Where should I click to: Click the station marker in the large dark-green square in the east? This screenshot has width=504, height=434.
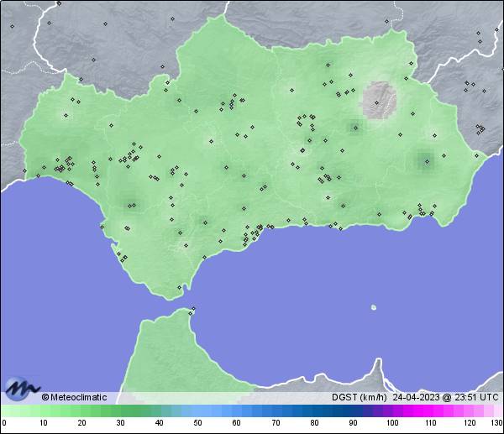[427, 161]
